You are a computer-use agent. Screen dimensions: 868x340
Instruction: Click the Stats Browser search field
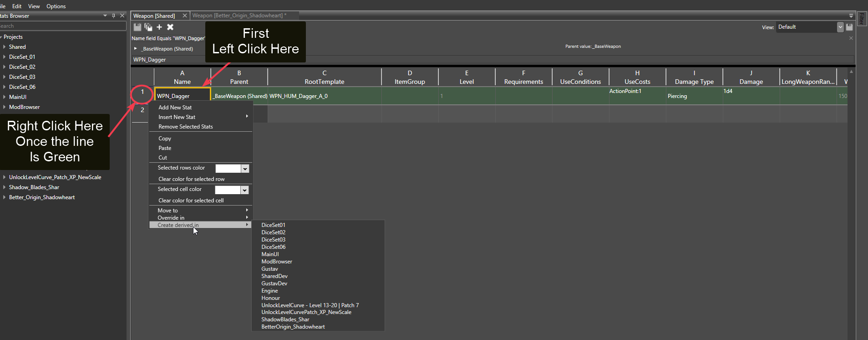(x=63, y=26)
